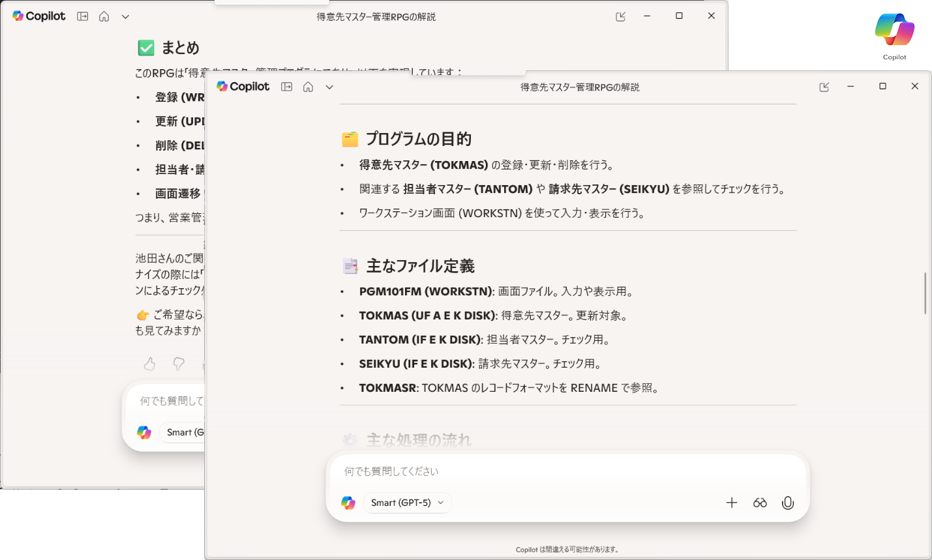
Task: Maximize the front Copilot window
Action: (882, 86)
